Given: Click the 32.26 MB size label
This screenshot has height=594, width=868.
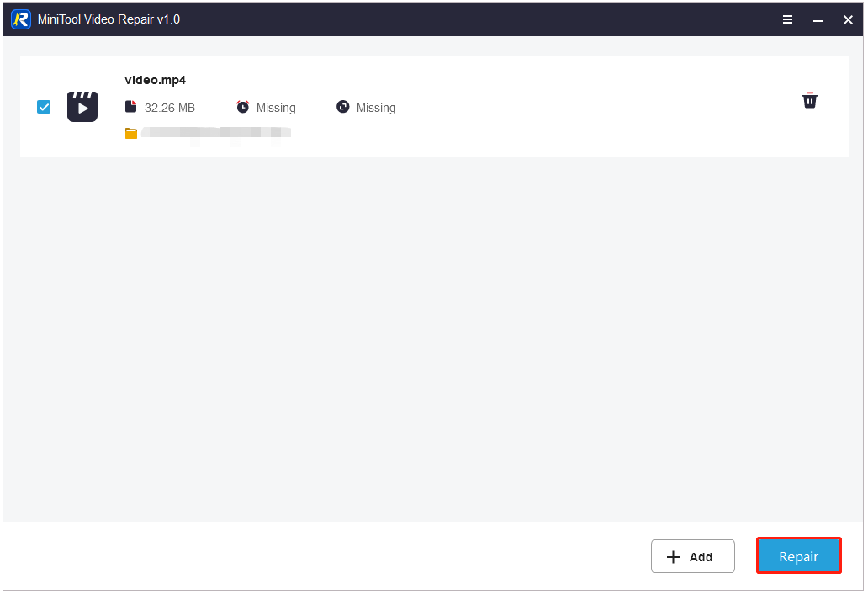Looking at the screenshot, I should pos(171,107).
